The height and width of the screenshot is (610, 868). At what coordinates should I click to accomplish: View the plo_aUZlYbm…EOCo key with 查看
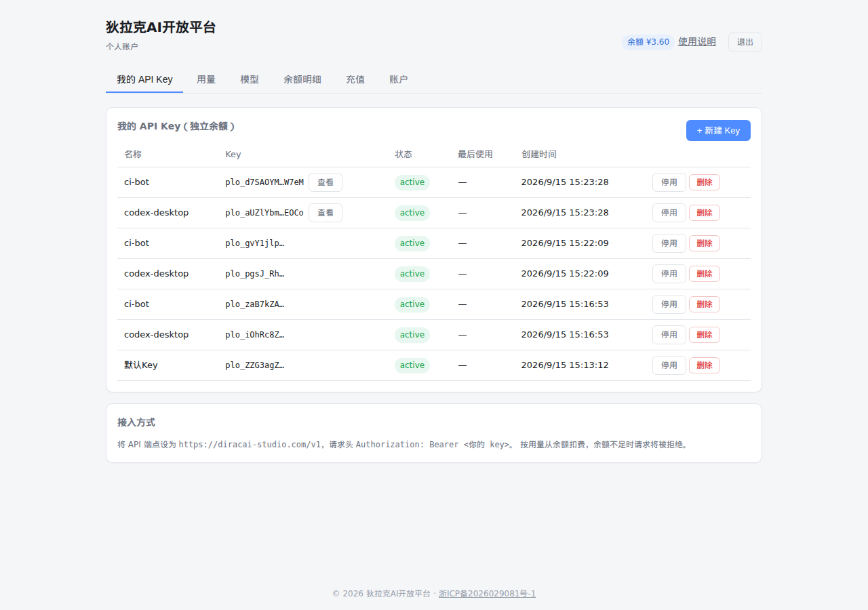point(325,213)
